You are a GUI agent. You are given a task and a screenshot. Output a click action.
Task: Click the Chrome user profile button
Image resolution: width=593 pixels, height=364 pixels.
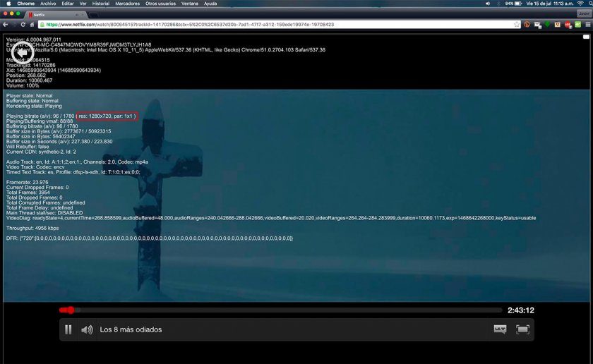point(583,13)
